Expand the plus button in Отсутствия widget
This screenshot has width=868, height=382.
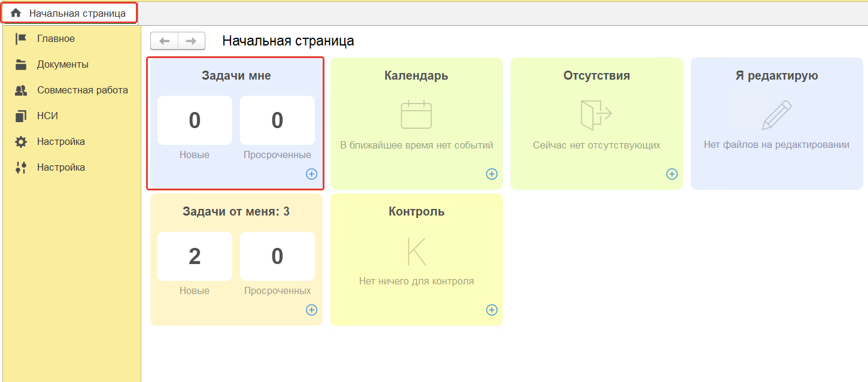coord(672,174)
